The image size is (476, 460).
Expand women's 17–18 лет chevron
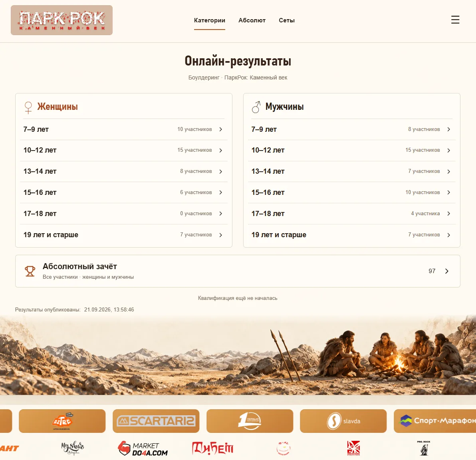pos(221,214)
